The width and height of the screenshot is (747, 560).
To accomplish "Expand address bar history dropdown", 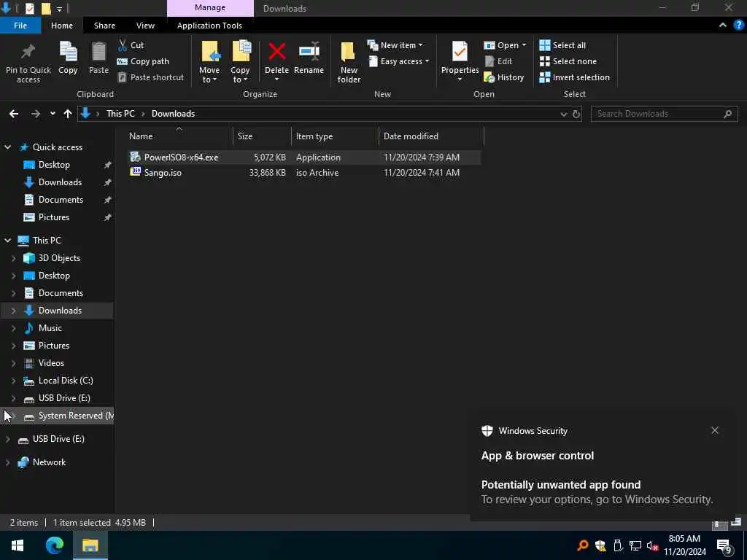I will 564,114.
